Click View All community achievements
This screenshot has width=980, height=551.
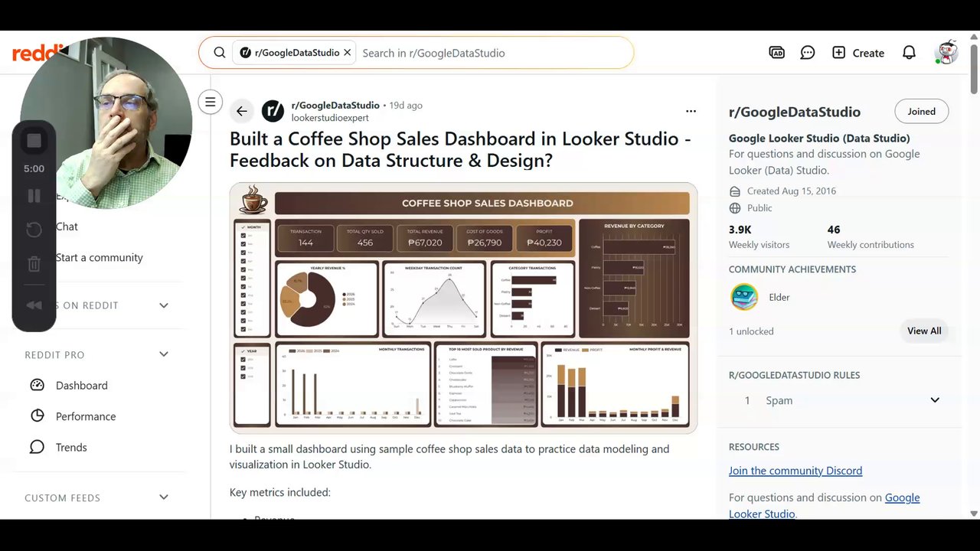(x=924, y=331)
